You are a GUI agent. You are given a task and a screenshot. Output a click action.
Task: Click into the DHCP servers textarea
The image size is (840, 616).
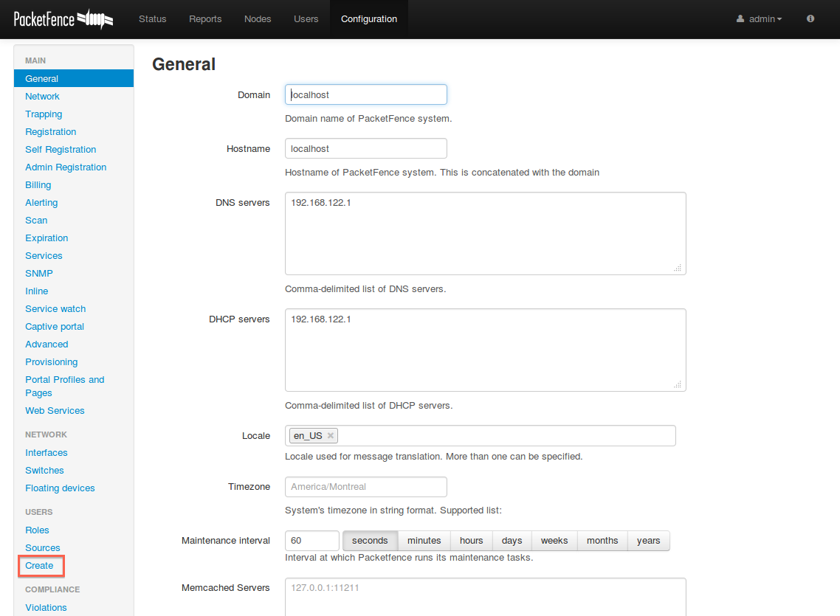tap(486, 350)
